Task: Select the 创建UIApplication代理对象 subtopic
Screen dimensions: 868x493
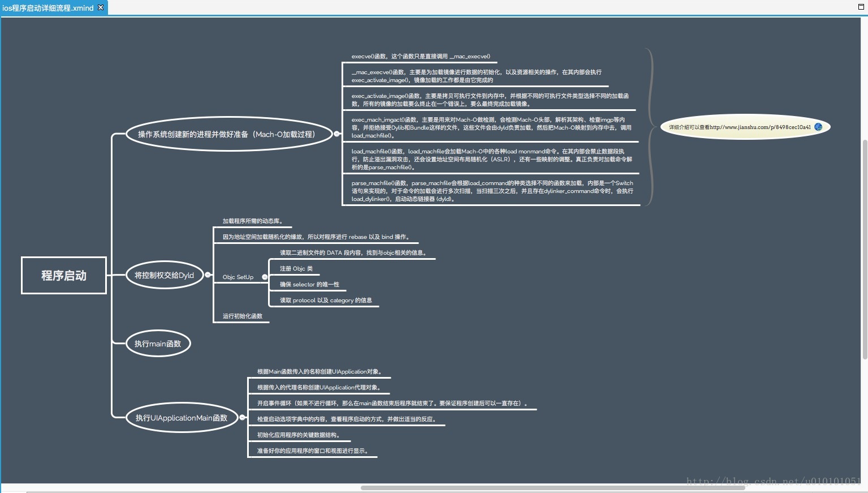Action: (319, 388)
